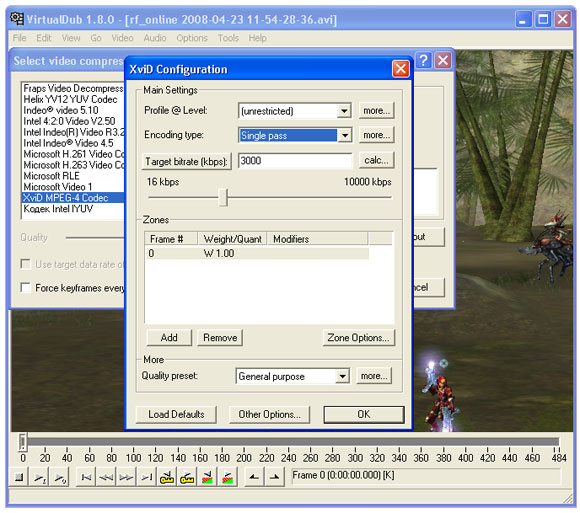Image resolution: width=580 pixels, height=513 pixels.
Task: Open the bitrate calculator with calc...
Action: [x=376, y=160]
